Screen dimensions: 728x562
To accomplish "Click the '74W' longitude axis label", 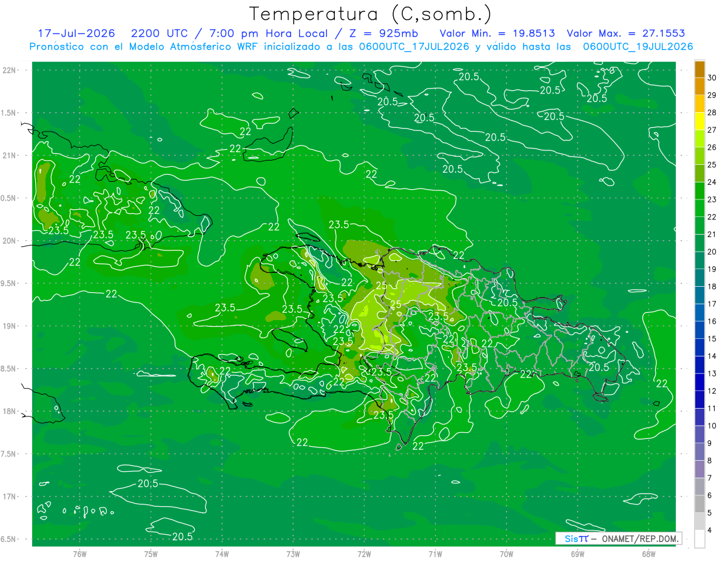I will 222,554.
